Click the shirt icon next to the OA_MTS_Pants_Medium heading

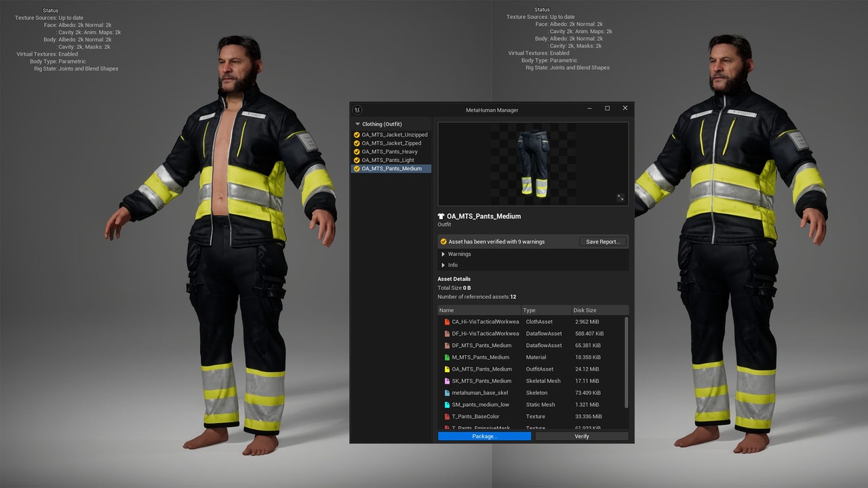click(x=441, y=216)
